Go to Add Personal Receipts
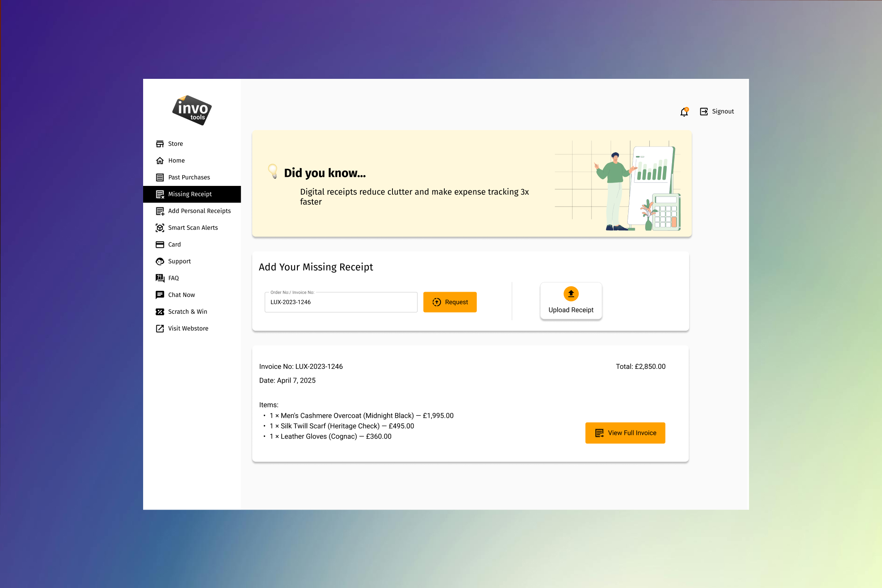Screen dimensions: 882x588 (199, 211)
